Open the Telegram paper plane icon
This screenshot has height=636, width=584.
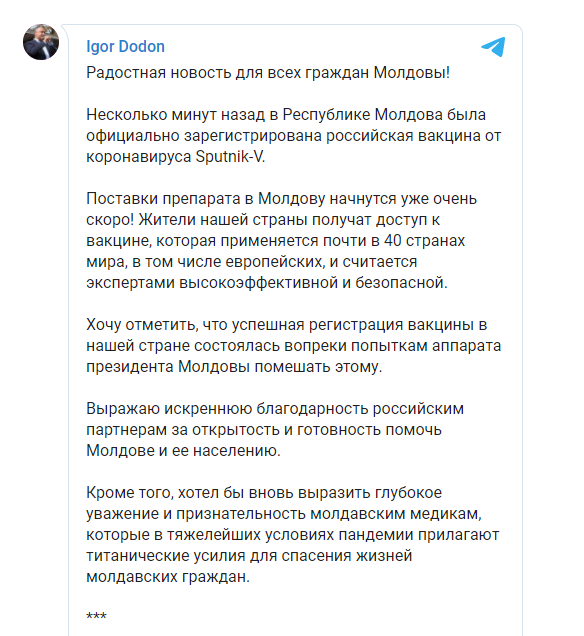pos(493,47)
